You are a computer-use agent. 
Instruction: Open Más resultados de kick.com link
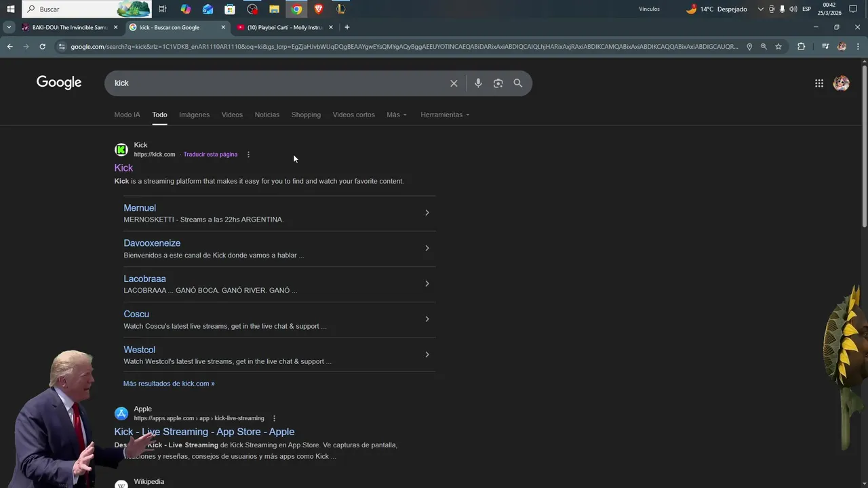tap(169, 384)
